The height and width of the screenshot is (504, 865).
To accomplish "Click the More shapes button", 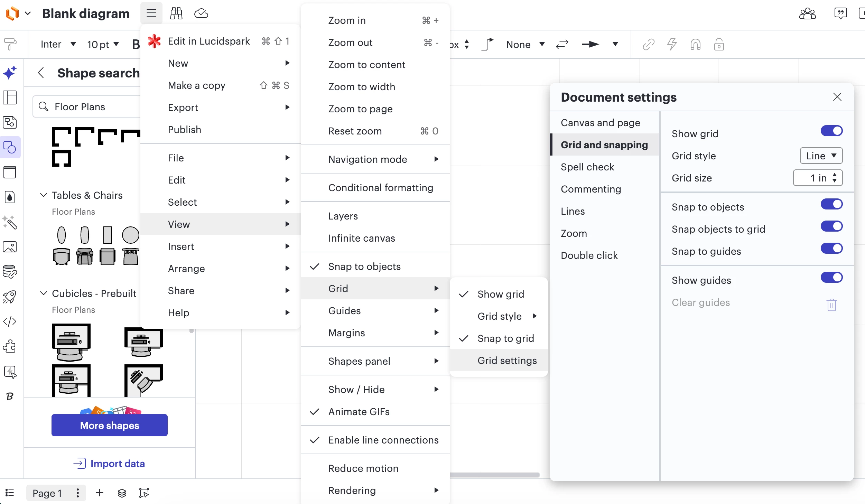I will (x=109, y=425).
